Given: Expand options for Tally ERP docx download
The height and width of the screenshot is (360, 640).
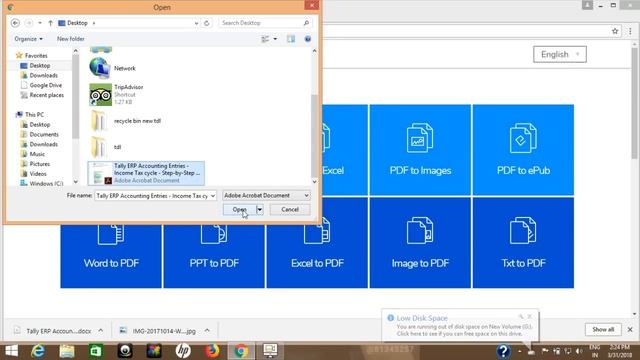Looking at the screenshot, I should point(100,331).
